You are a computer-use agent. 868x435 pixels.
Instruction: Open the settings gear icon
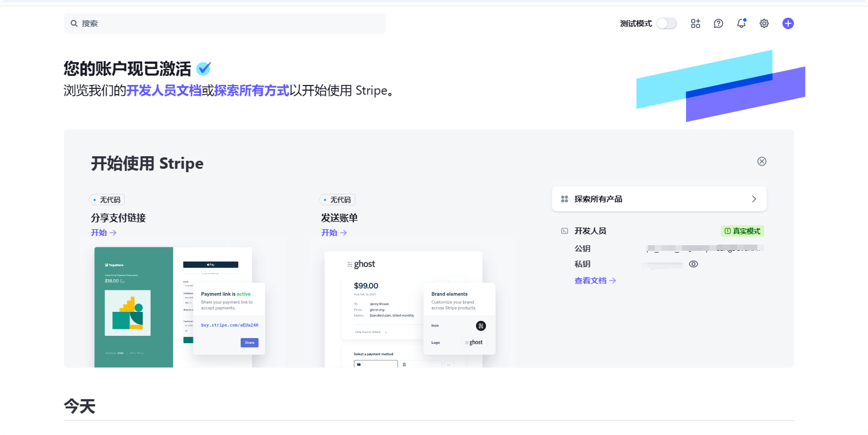[764, 23]
